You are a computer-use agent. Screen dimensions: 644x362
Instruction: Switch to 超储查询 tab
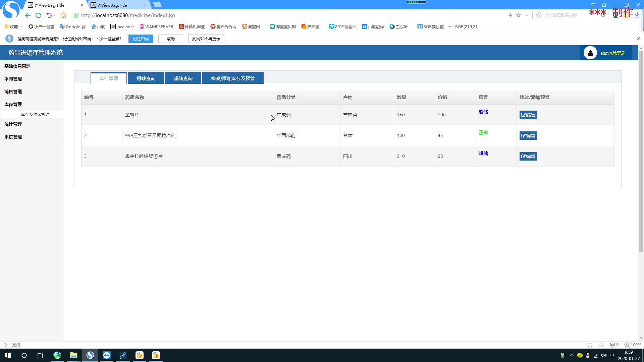point(183,78)
